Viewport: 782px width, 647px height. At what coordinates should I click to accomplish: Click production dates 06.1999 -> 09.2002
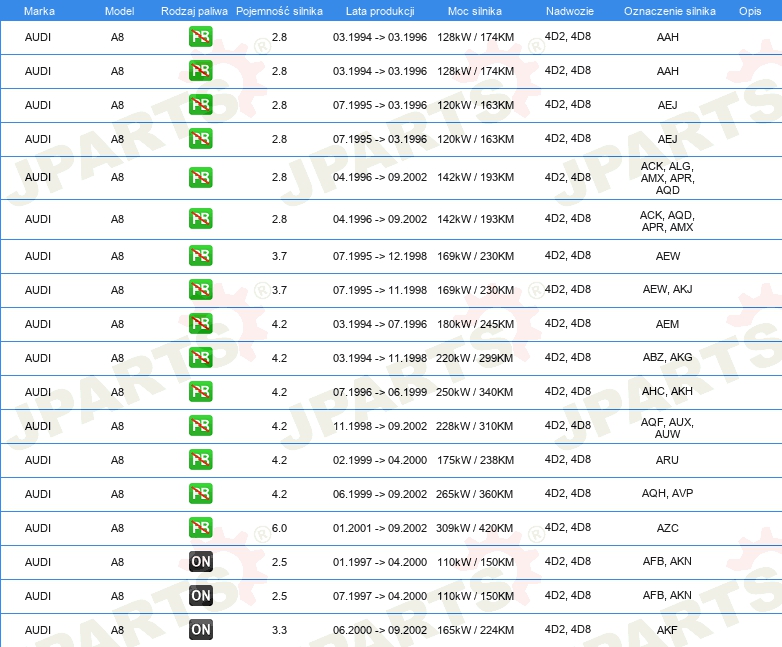tap(380, 494)
